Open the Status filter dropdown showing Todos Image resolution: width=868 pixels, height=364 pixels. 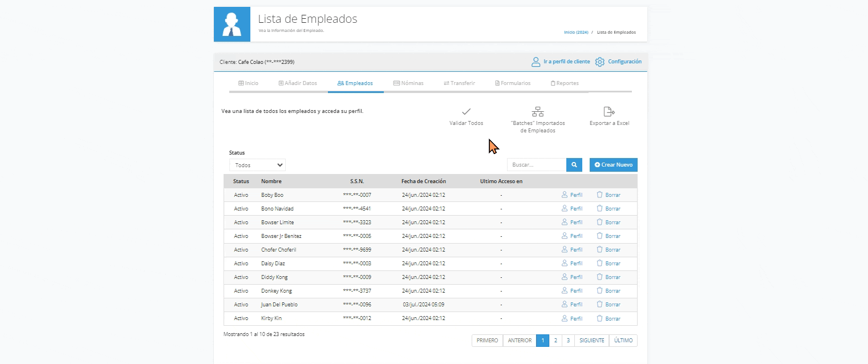(257, 165)
